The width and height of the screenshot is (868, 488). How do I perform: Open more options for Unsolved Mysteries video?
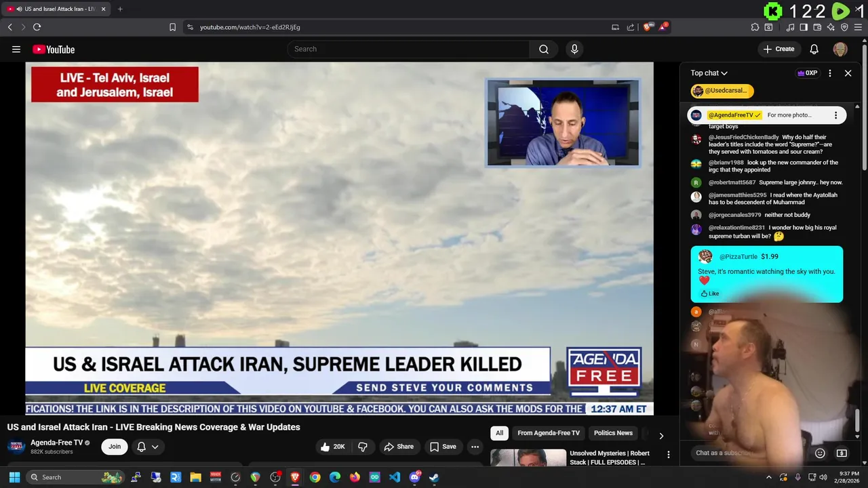(668, 455)
